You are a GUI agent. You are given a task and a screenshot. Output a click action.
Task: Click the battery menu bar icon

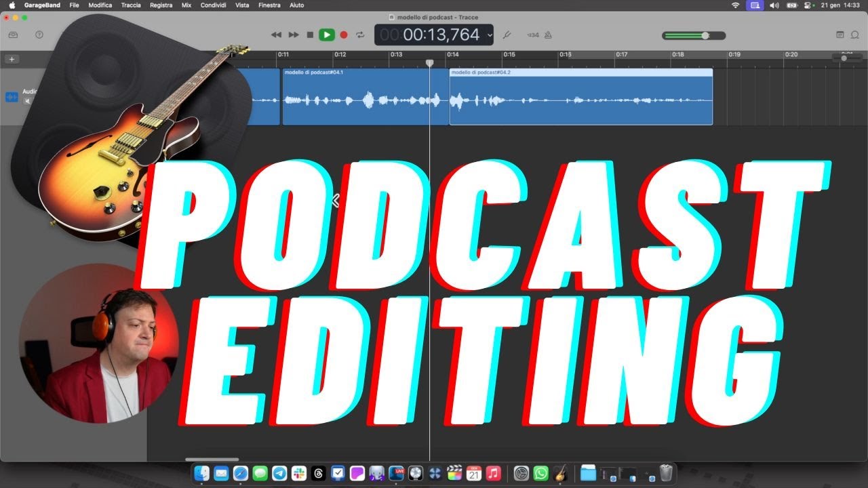pos(792,5)
